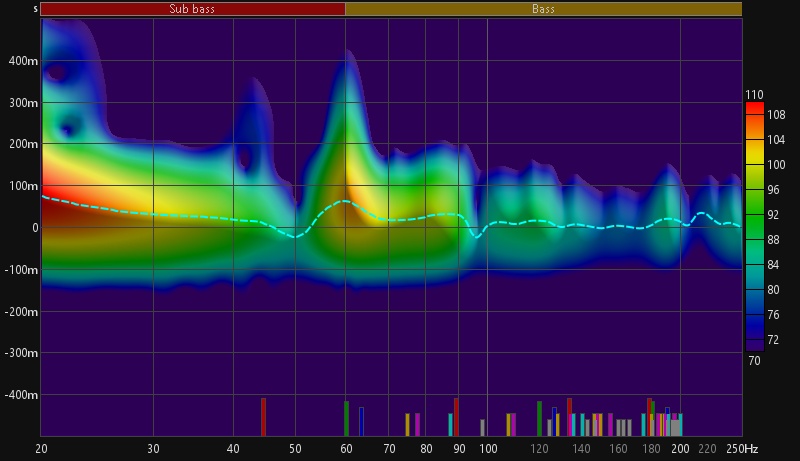Image resolution: width=800 pixels, height=461 pixels.
Task: Select the green mode marker at 60 Hz
Action: (346, 418)
